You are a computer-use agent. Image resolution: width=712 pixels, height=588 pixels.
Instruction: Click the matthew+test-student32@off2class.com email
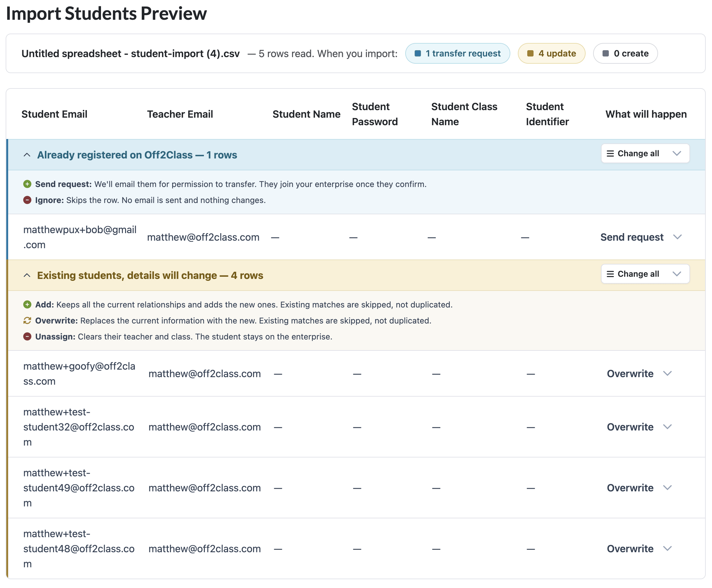[x=78, y=427]
